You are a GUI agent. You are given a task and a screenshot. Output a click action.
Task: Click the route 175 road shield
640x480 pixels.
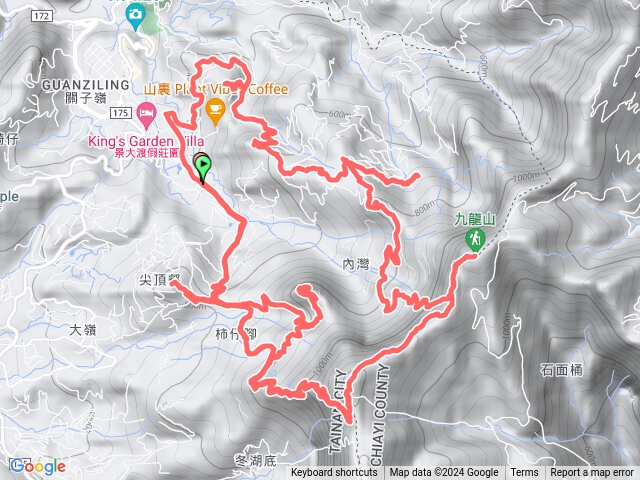121,113
